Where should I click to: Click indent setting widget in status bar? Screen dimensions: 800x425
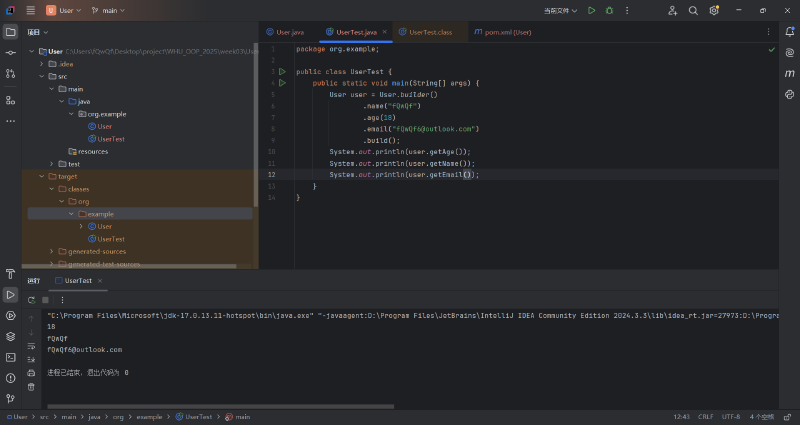pos(762,417)
